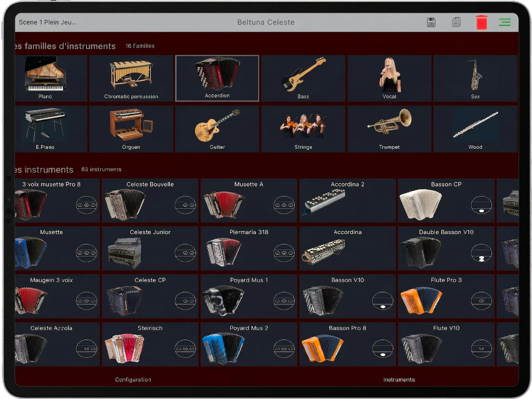The width and height of the screenshot is (532, 399).
Task: Select the Chromatic percussion family
Action: coord(131,78)
